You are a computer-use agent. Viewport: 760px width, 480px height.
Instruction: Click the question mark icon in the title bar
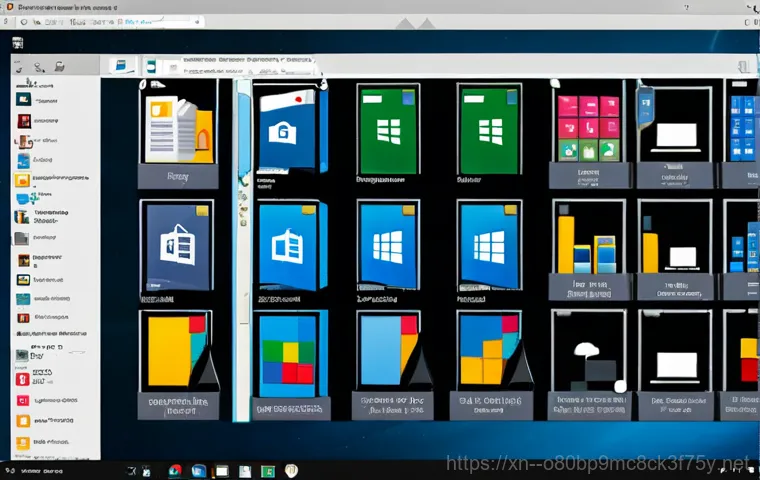click(686, 7)
